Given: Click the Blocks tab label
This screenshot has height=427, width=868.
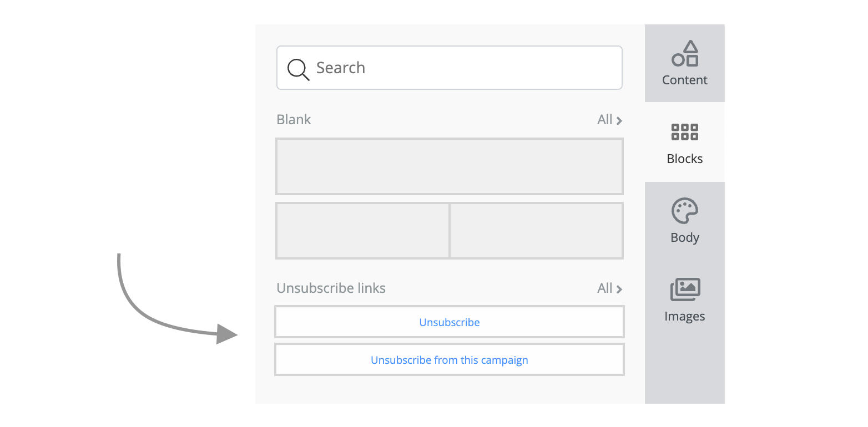Looking at the screenshot, I should [684, 159].
